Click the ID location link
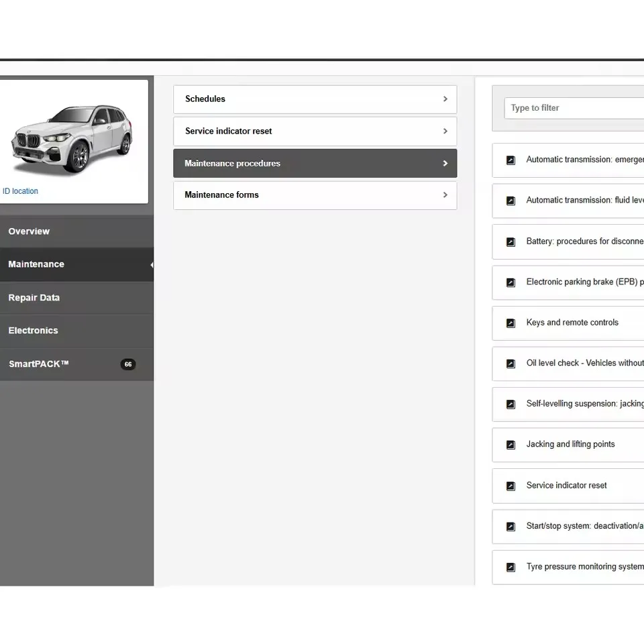The height and width of the screenshot is (644, 644). pos(20,191)
